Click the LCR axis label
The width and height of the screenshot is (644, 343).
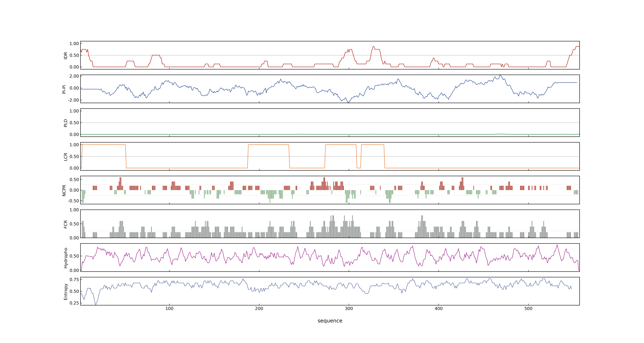[66, 157]
